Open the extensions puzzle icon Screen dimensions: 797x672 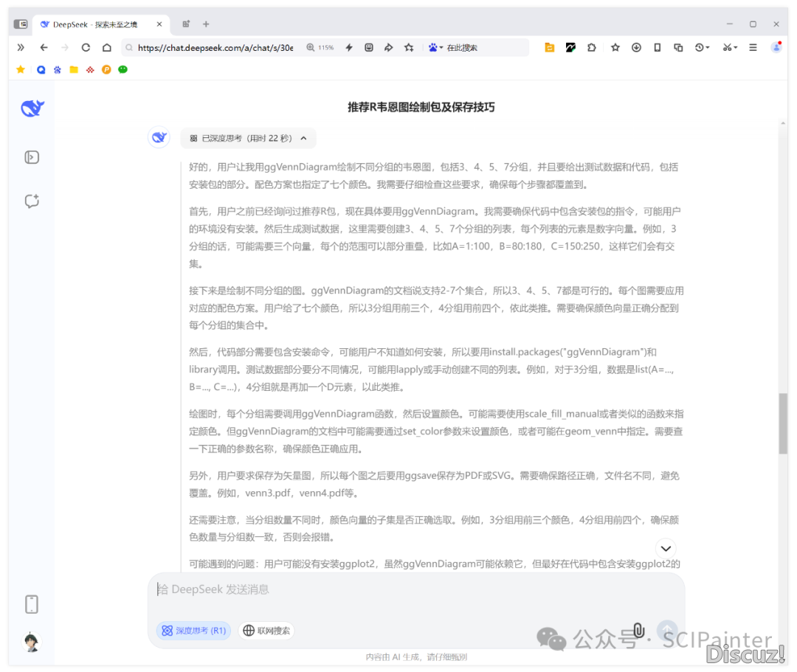(x=592, y=48)
